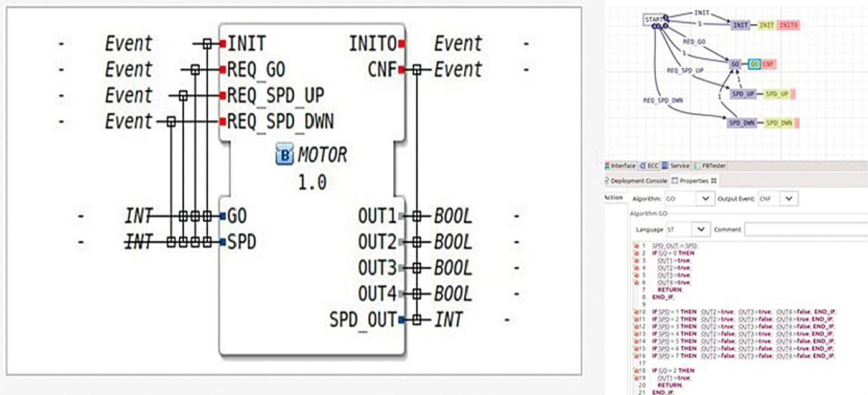Open the Service tab
Viewport: 868px width, 395px height.
click(679, 166)
